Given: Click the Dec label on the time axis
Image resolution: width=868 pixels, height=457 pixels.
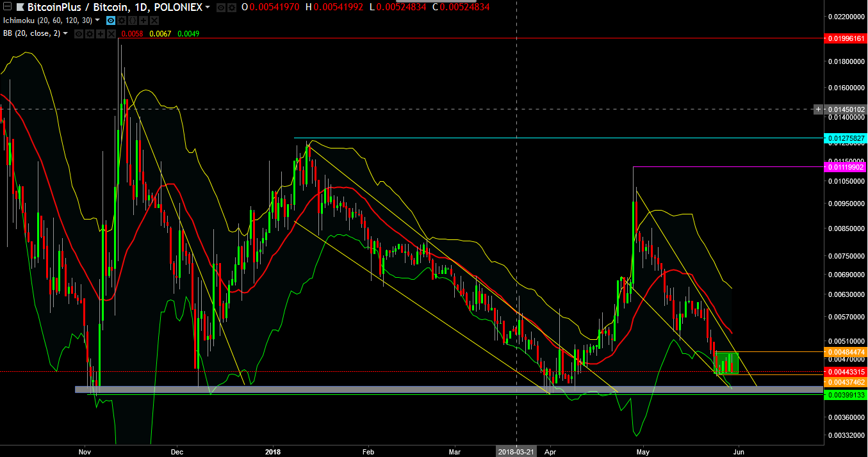Looking at the screenshot, I should point(177,451).
